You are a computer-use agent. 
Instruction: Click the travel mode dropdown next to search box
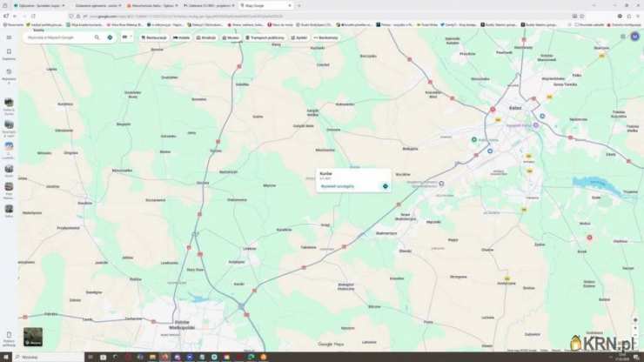(x=126, y=37)
